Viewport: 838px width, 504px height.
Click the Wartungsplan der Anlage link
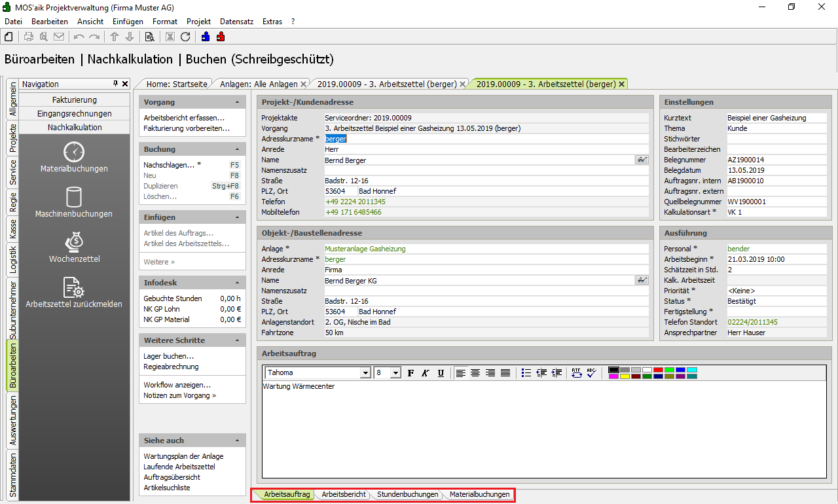coord(183,456)
